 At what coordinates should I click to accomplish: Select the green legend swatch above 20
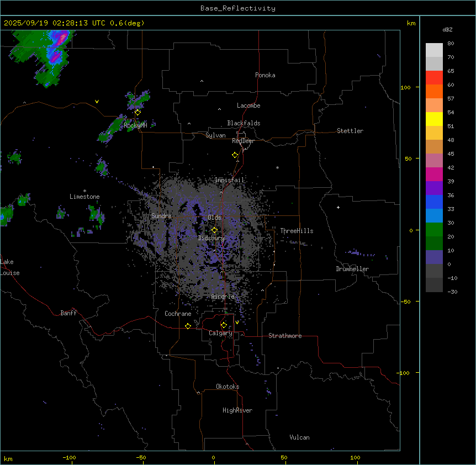tap(434, 229)
